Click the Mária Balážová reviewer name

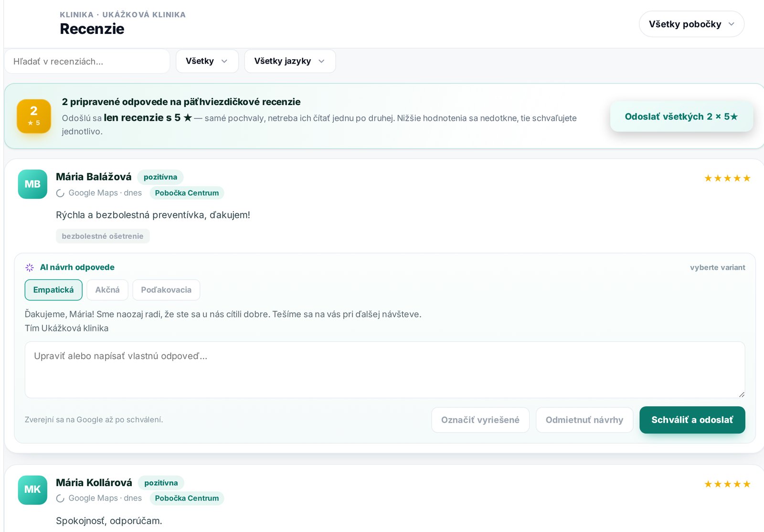click(94, 177)
